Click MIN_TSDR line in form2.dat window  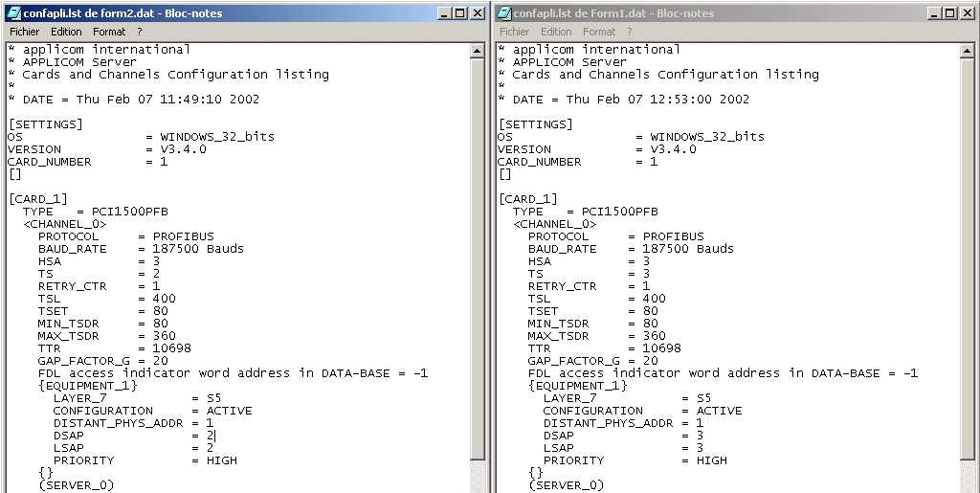click(103, 324)
